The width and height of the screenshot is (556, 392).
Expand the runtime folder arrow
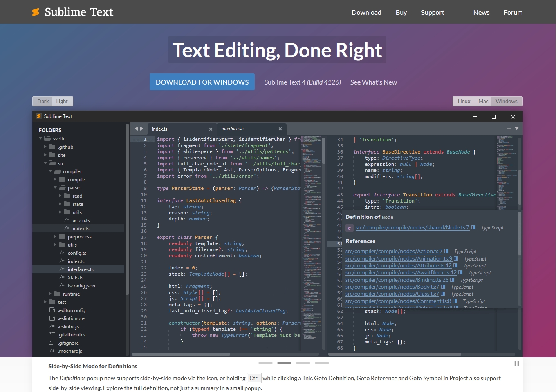click(50, 294)
